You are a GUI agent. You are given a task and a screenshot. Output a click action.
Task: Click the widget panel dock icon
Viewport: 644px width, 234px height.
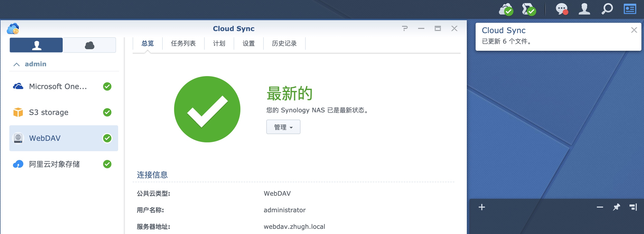pyautogui.click(x=633, y=207)
